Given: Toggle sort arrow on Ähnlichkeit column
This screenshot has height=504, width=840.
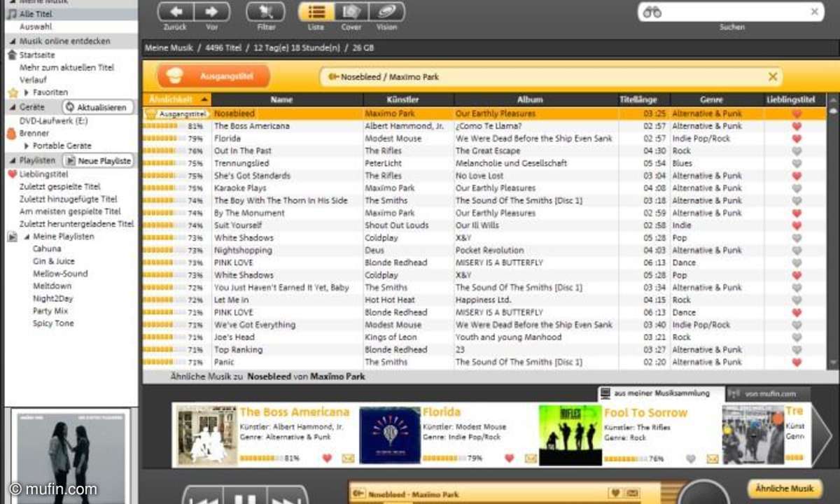Looking at the screenshot, I should (203, 99).
